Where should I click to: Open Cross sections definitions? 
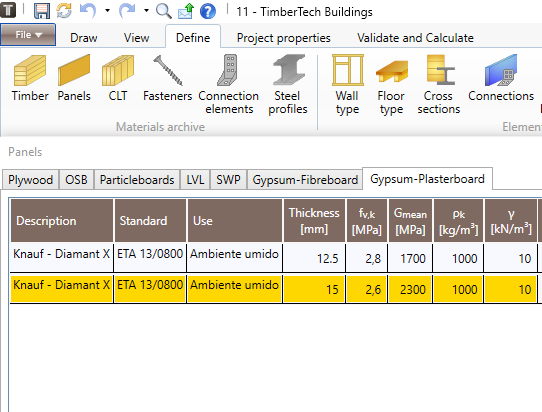pyautogui.click(x=439, y=85)
